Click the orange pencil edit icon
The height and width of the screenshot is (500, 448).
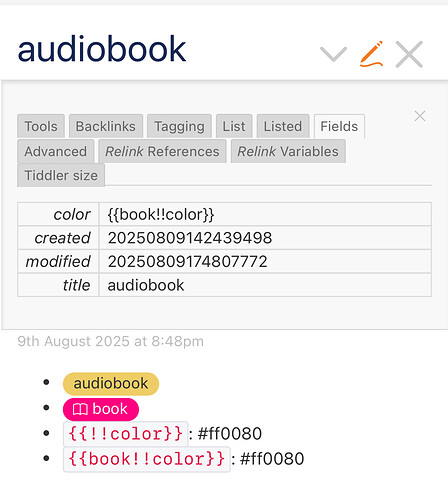371,54
